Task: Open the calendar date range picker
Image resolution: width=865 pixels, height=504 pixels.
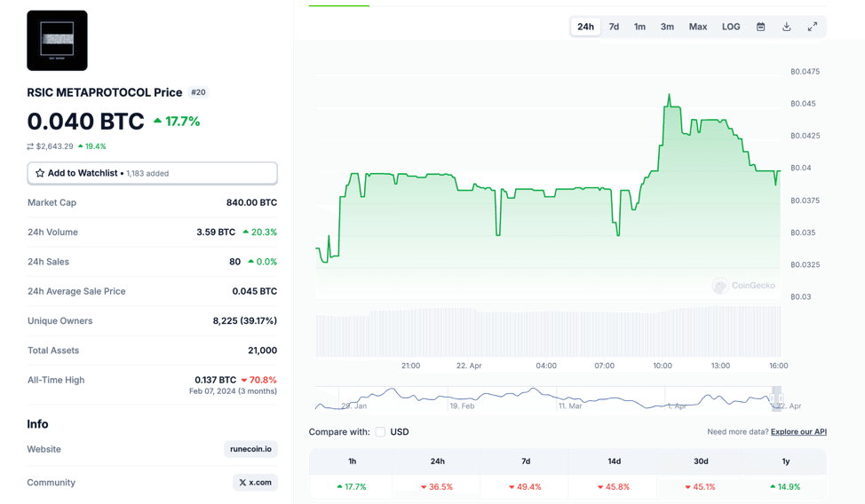Action: pos(761,27)
